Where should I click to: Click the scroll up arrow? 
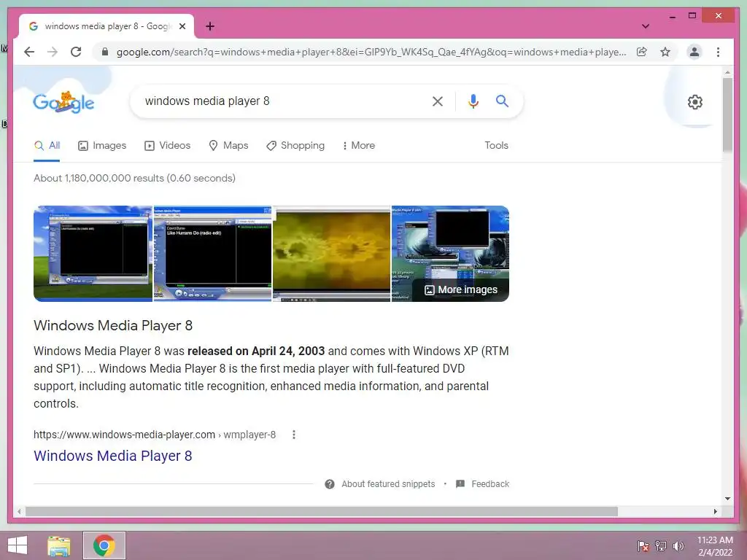[727, 72]
